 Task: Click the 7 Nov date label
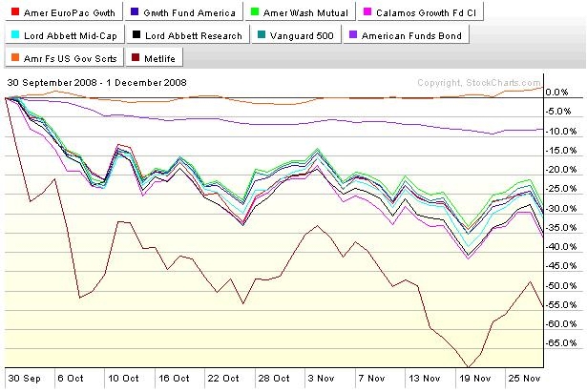pos(371,378)
